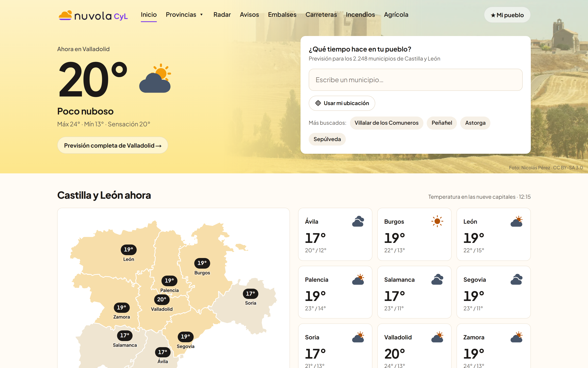The image size is (588, 368).
Task: Open Previsión completa de Valladolid
Action: click(112, 145)
